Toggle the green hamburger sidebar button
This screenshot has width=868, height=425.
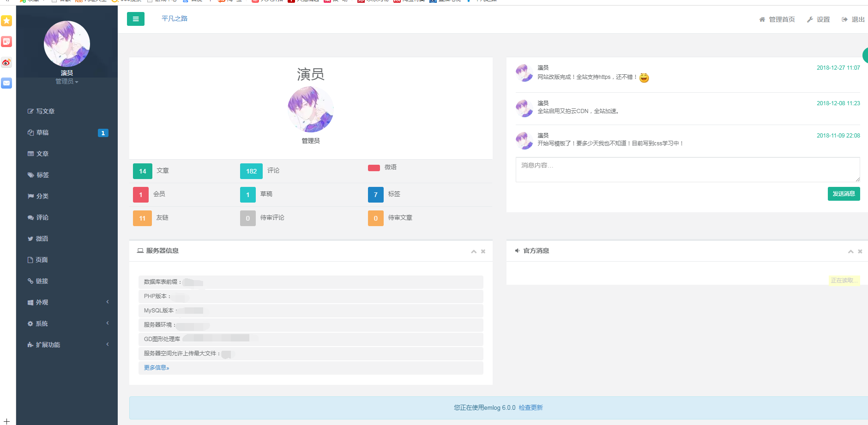tap(135, 19)
